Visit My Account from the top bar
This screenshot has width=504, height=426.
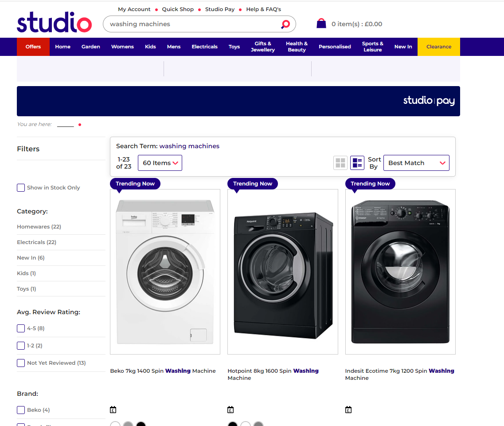(134, 9)
